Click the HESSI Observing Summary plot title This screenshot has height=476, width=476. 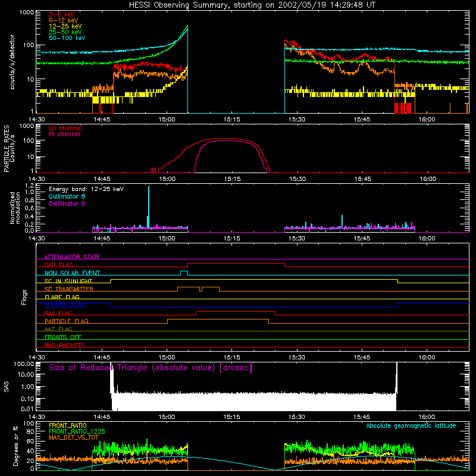pyautogui.click(x=252, y=5)
